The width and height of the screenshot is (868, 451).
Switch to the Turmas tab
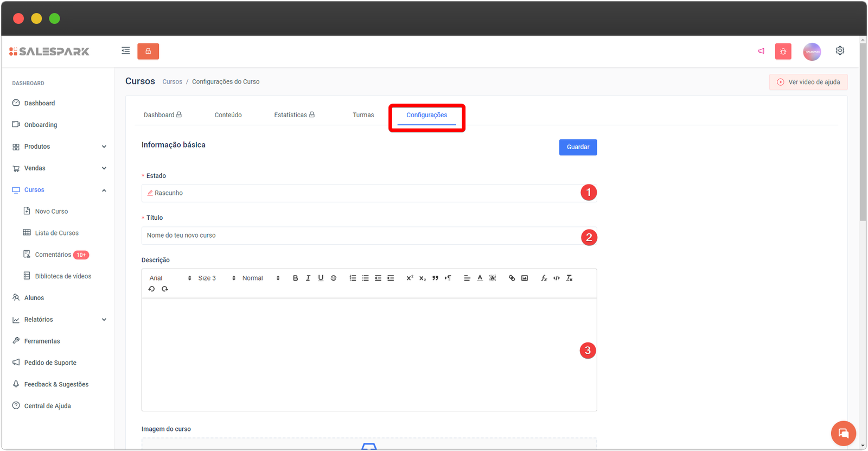tap(363, 115)
